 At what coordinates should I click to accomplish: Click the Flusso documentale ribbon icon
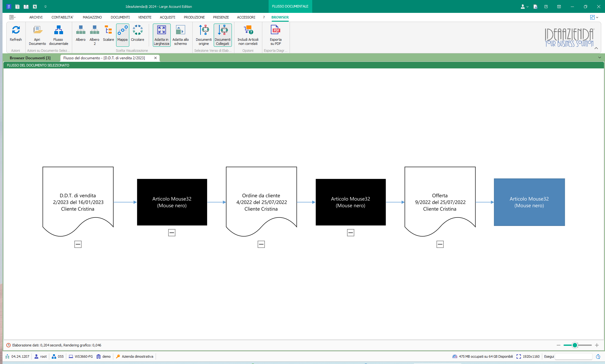58,35
